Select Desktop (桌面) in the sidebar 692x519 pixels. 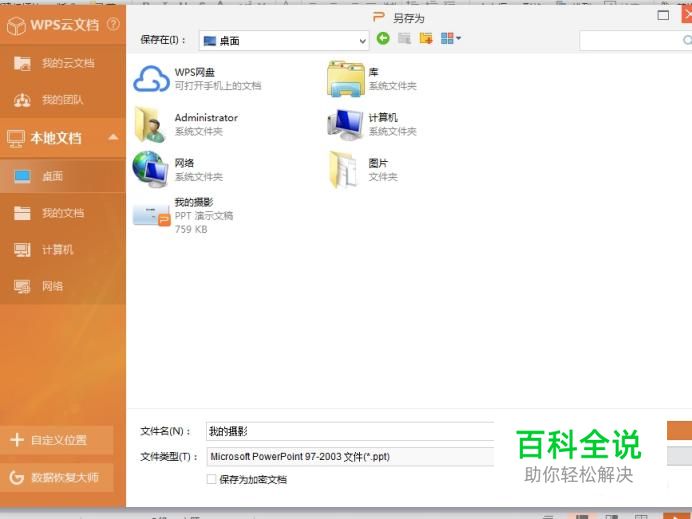click(x=63, y=176)
